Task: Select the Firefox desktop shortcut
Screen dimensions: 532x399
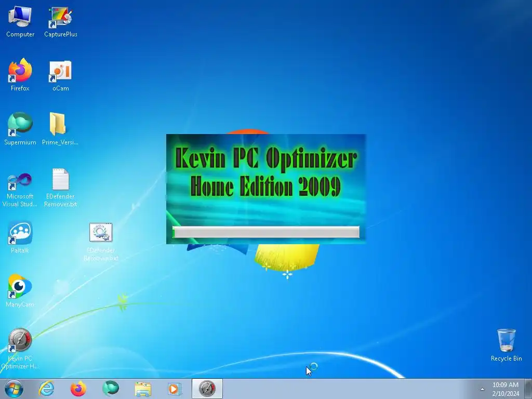Action: [20, 75]
